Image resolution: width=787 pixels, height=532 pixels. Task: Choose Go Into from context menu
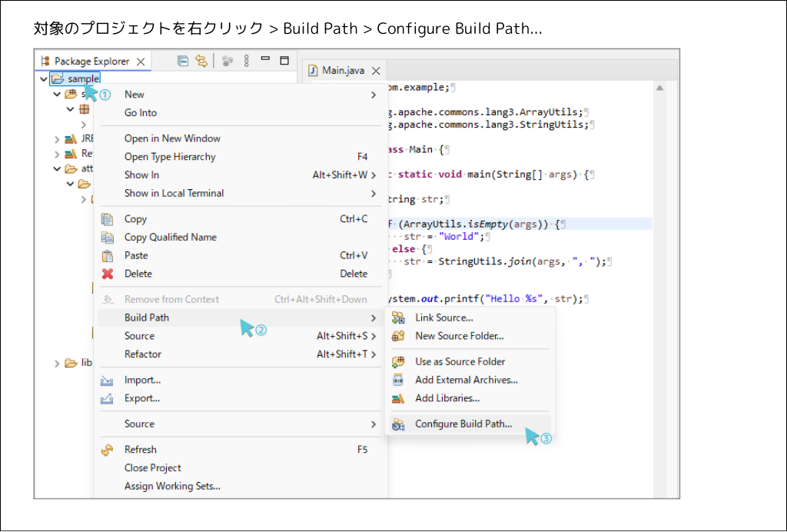241,112
